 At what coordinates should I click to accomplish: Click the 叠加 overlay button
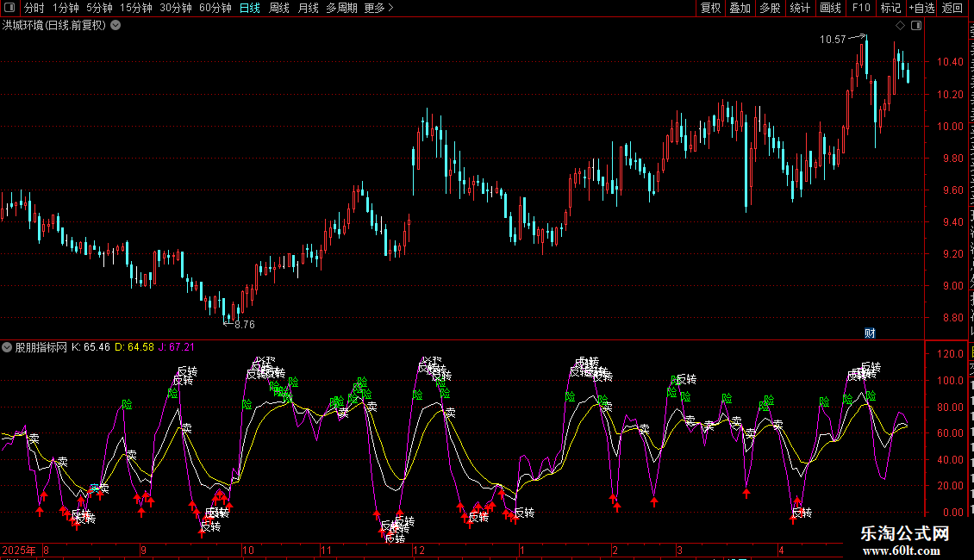(x=740, y=8)
